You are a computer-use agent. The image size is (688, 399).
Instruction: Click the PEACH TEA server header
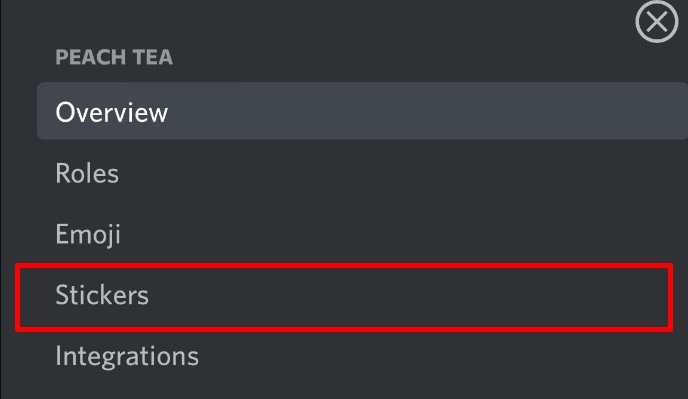(114, 57)
